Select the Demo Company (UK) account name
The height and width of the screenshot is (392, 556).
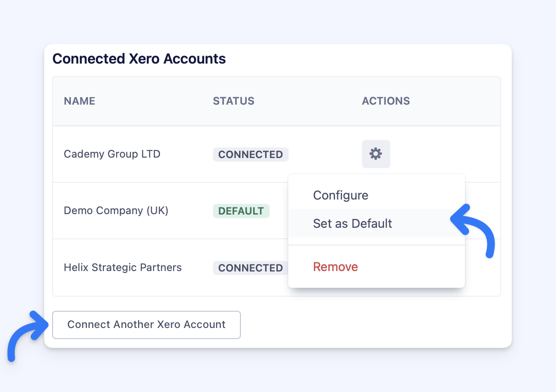click(x=116, y=211)
